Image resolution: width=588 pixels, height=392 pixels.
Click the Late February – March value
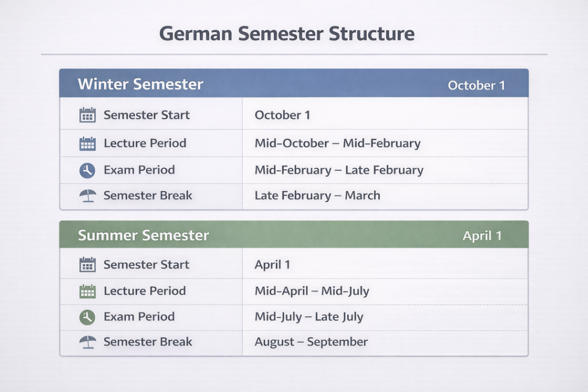click(318, 196)
